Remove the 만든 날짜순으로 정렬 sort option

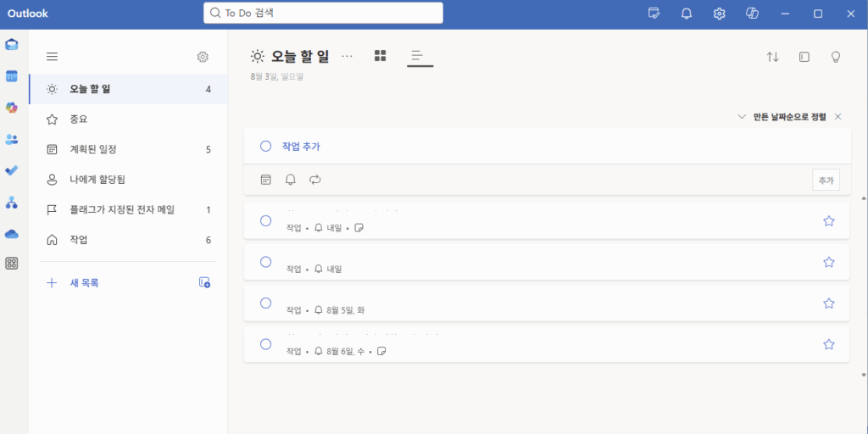click(x=838, y=117)
